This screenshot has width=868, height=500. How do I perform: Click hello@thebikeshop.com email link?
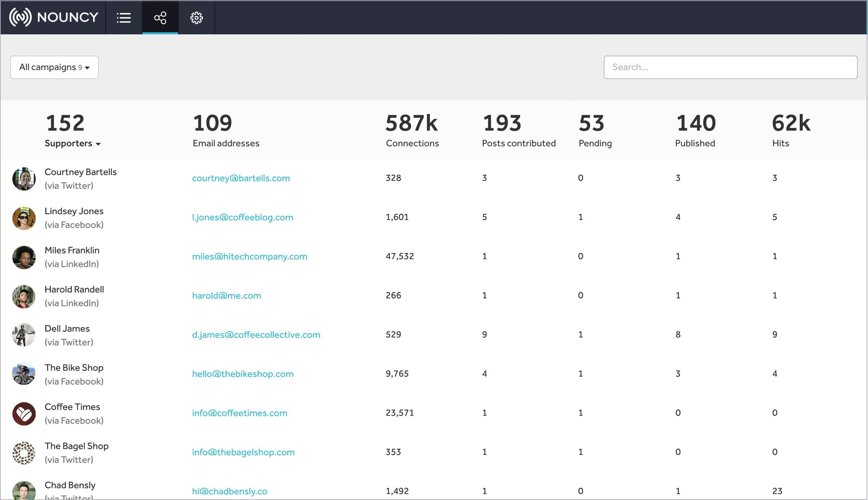[x=243, y=374]
